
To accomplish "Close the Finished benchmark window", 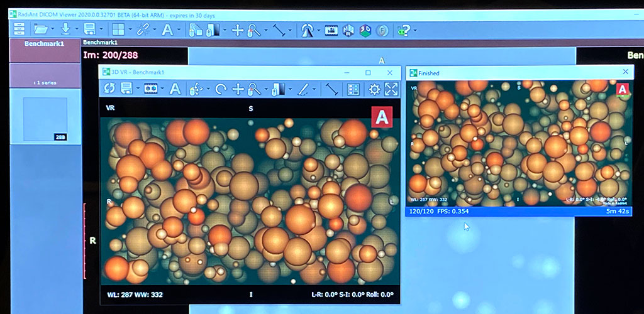I will (x=625, y=72).
